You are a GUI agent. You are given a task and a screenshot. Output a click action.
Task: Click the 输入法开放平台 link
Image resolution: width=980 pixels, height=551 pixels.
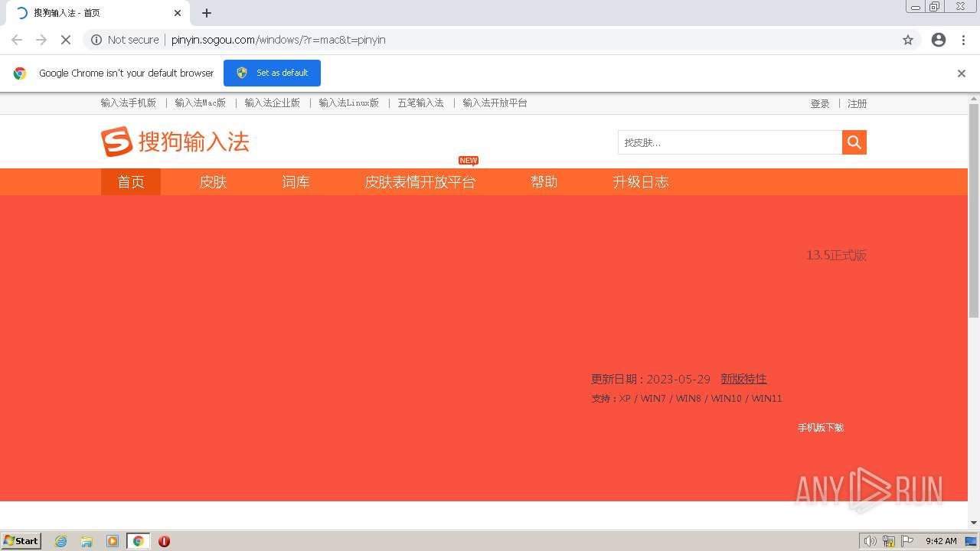coord(495,103)
